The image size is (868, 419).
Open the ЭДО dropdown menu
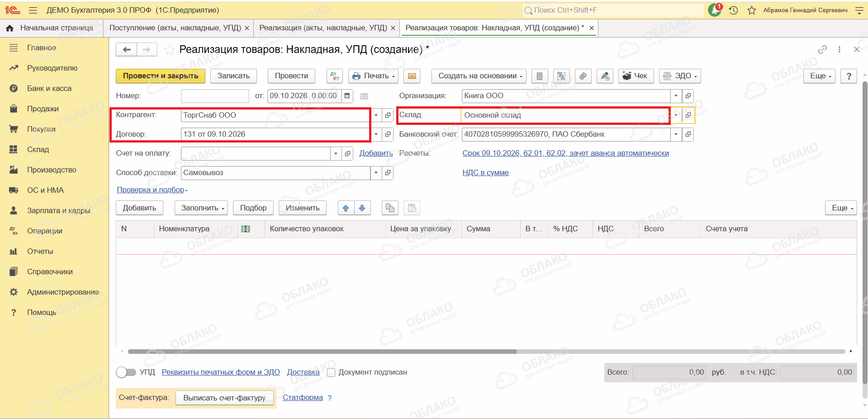[x=680, y=76]
